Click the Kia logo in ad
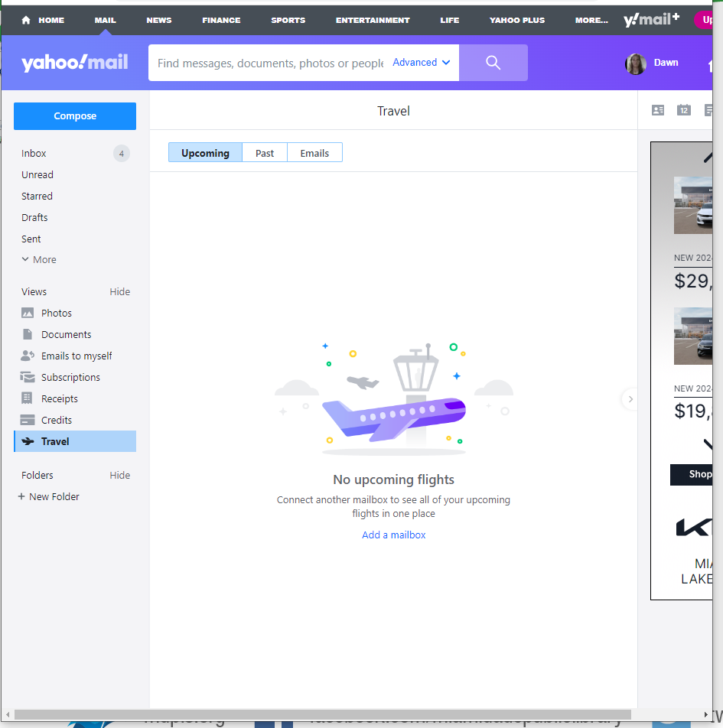 point(694,528)
